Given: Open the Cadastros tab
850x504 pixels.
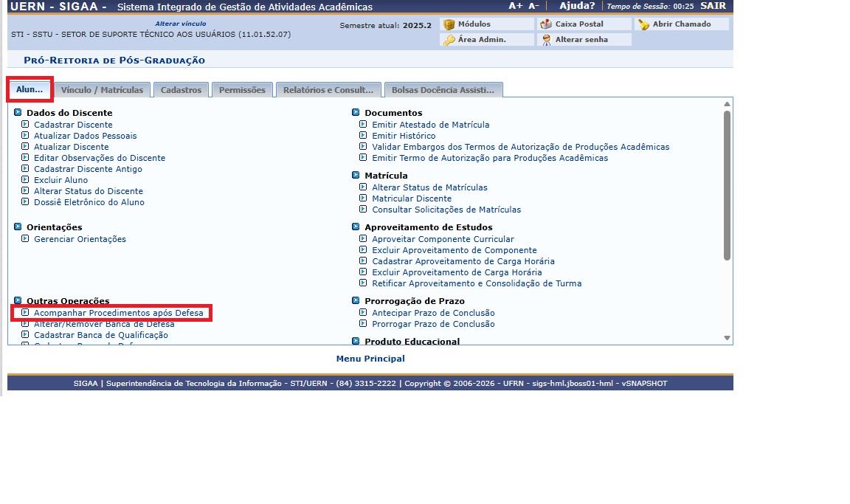Looking at the screenshot, I should pos(181,90).
